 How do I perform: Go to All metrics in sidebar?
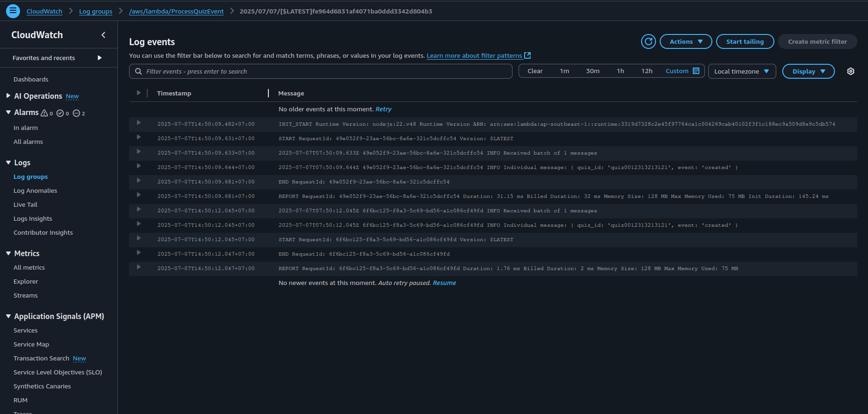pos(29,267)
